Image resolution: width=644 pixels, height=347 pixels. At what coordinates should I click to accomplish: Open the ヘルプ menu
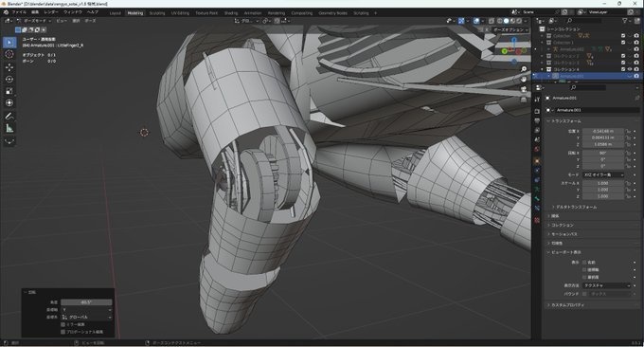pos(93,12)
